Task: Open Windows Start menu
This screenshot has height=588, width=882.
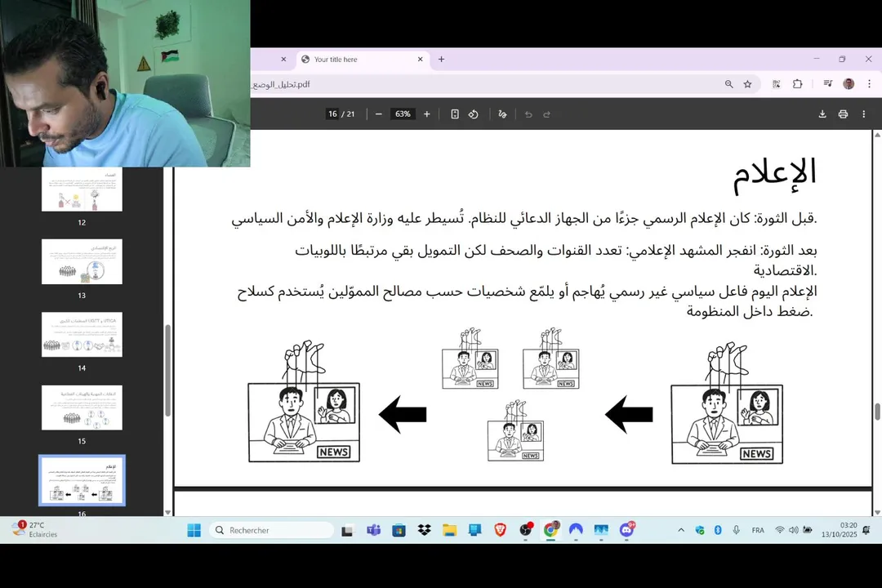Action: click(x=194, y=530)
